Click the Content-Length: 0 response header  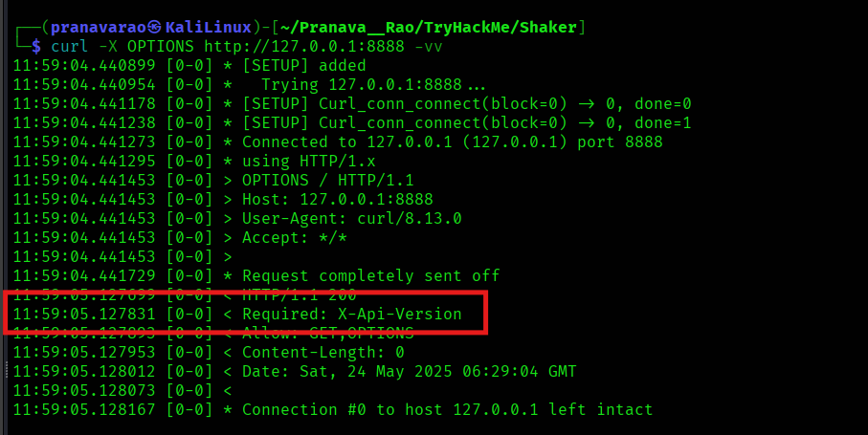(x=323, y=352)
